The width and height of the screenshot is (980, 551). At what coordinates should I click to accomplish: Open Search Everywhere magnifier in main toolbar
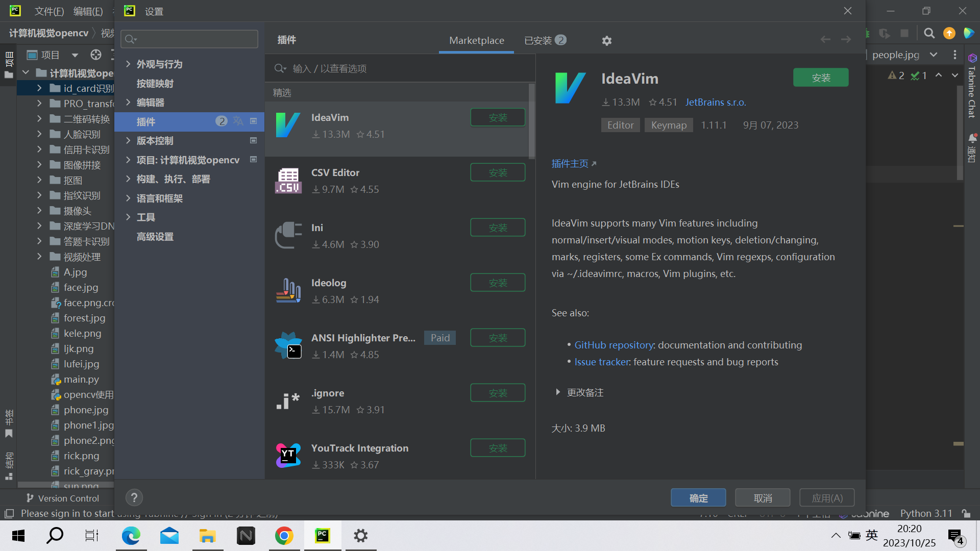[x=929, y=33]
